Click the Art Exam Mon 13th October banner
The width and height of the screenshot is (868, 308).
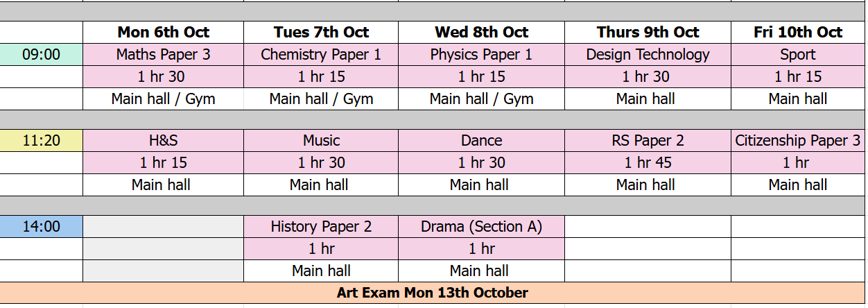coord(433,293)
